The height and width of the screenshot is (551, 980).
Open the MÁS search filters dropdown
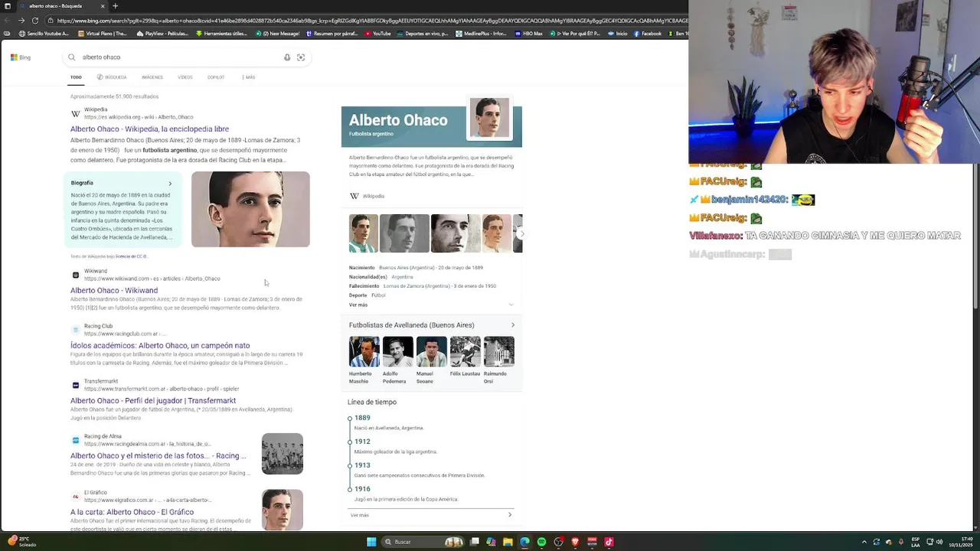[249, 77]
